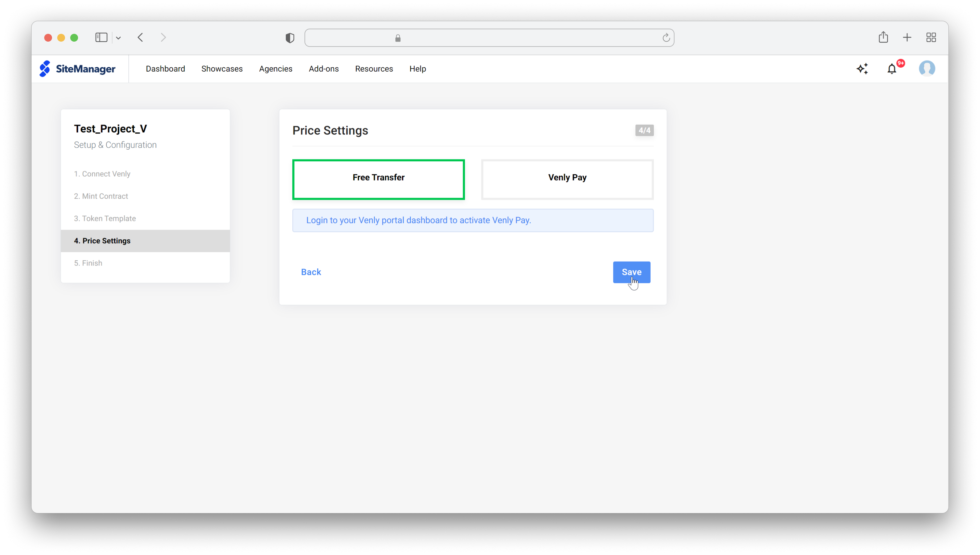Click Venly Pay login portal link
The image size is (980, 555).
419,220
